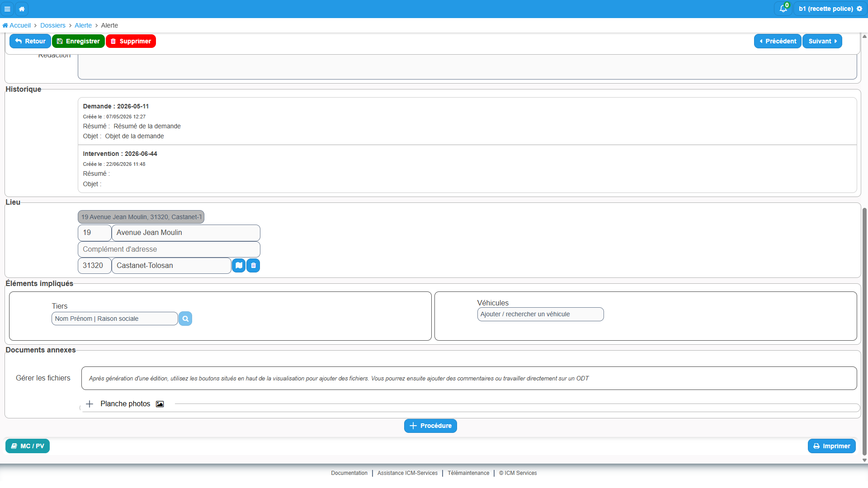Edit street number field 19

[x=94, y=233]
